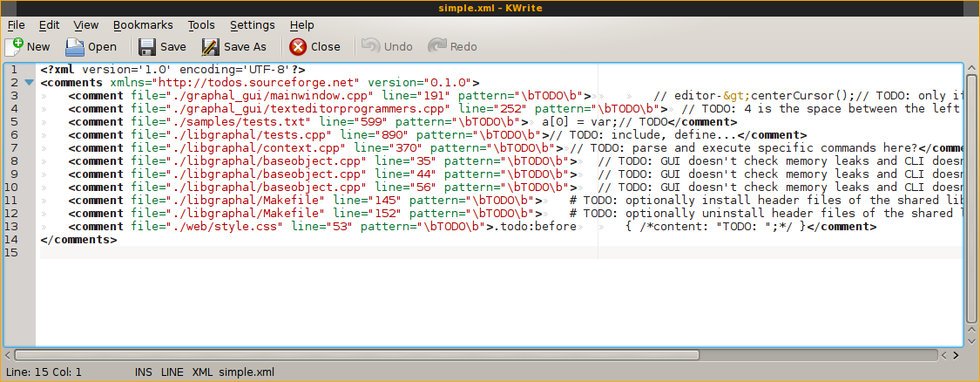Click the red Close document icon
Viewport: 980px width, 382px height.
(298, 46)
